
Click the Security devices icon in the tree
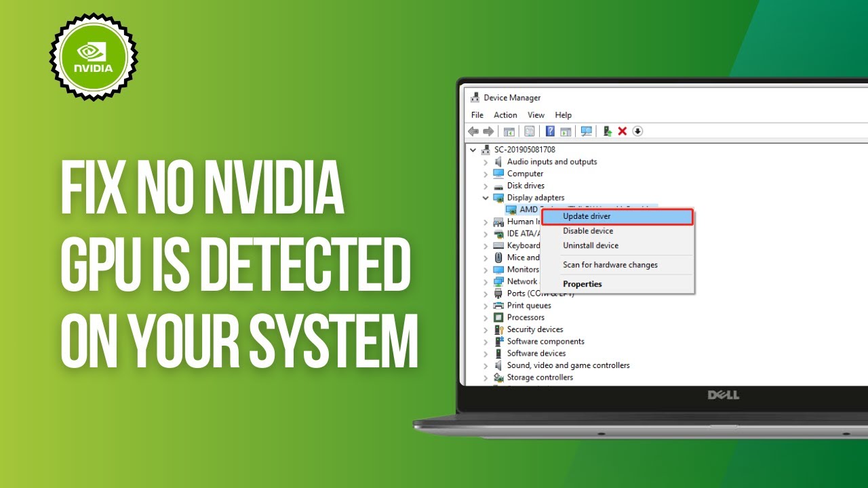pos(498,329)
